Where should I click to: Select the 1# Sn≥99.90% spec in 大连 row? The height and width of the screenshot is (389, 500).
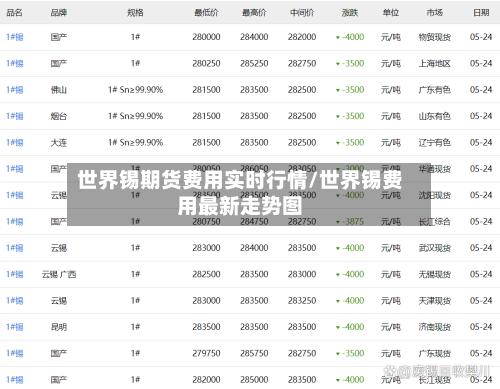tap(135, 143)
